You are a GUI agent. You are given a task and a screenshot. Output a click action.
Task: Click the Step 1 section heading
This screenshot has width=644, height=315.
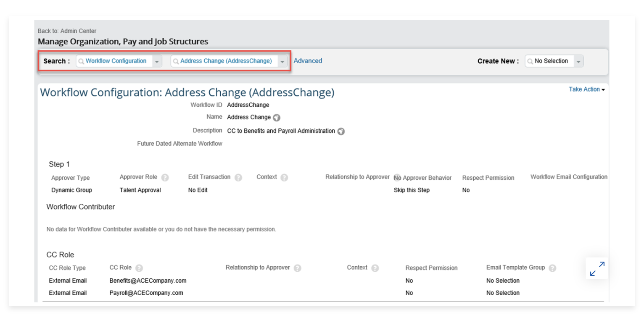pyautogui.click(x=59, y=164)
